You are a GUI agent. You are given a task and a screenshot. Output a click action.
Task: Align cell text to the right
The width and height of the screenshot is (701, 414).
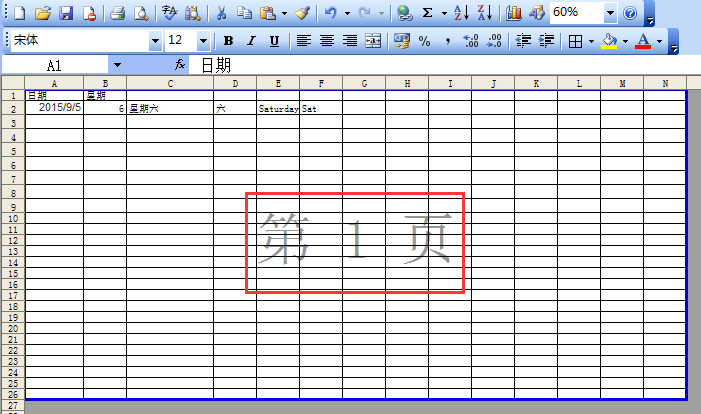tap(350, 41)
